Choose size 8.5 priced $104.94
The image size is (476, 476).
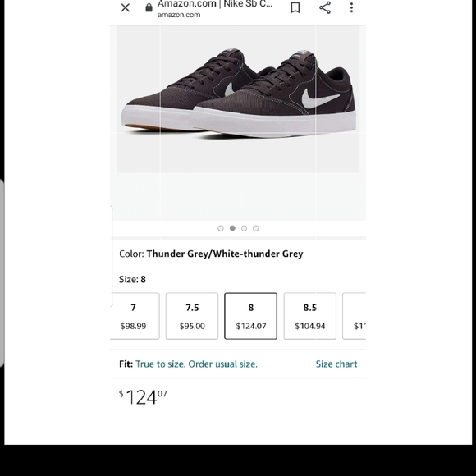click(310, 316)
